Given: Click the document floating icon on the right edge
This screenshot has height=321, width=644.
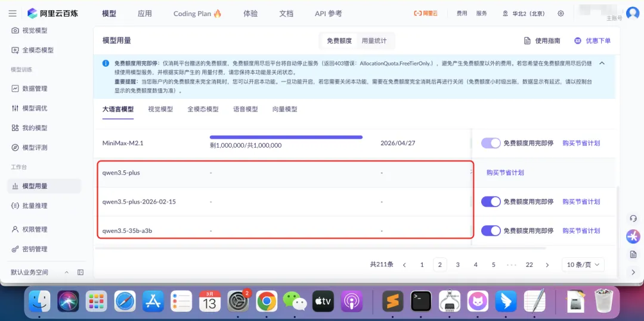Looking at the screenshot, I should (633, 254).
